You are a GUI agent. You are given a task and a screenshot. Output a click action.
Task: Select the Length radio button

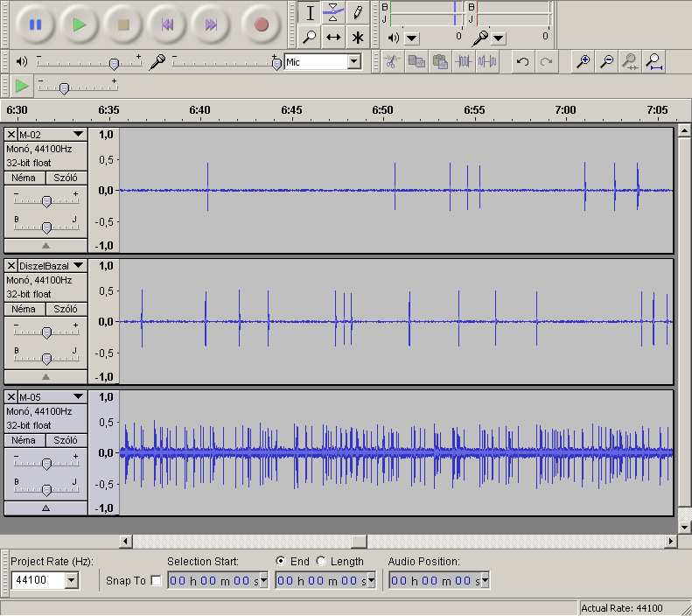[321, 561]
